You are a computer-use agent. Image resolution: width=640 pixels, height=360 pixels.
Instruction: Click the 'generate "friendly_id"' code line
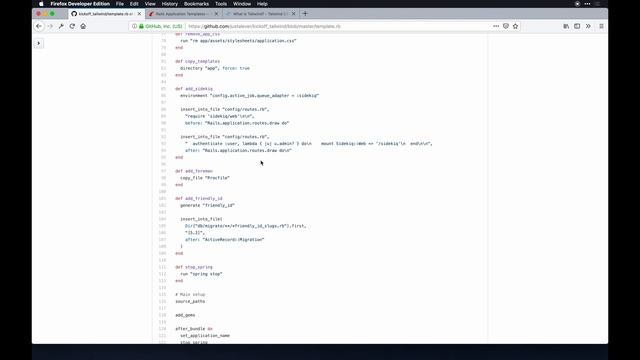coord(207,205)
